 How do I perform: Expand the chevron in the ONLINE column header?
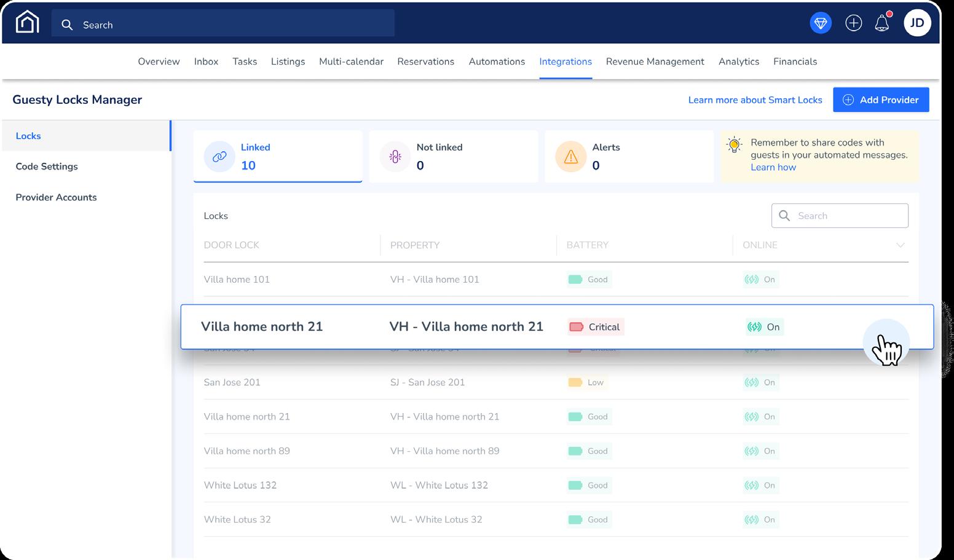(901, 245)
